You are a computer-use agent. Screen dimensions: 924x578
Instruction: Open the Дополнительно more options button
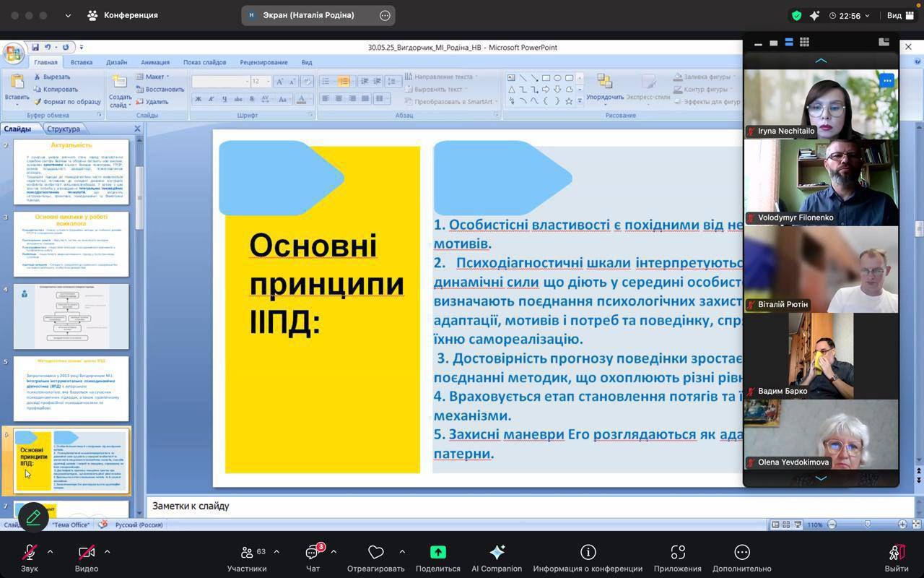coord(741,553)
